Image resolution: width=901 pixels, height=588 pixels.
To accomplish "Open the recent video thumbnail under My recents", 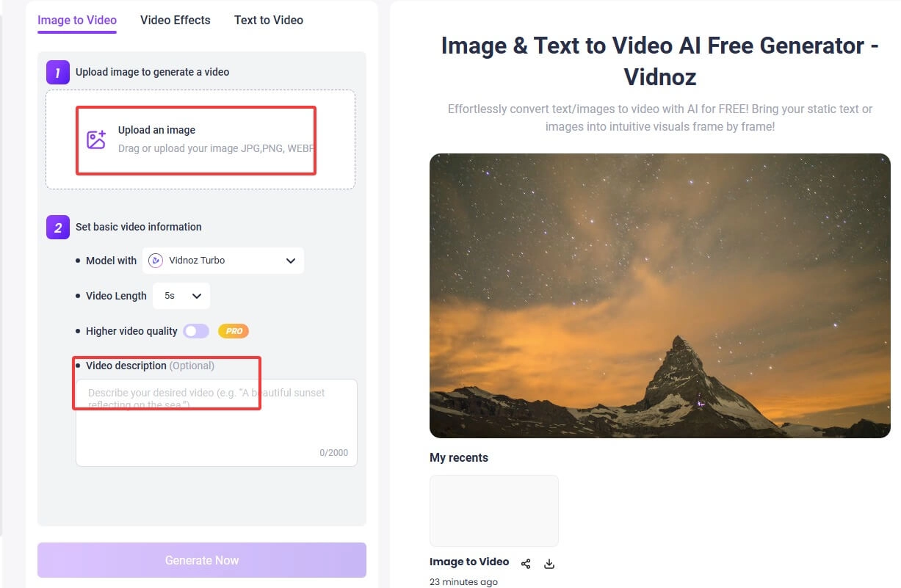I will 493,510.
